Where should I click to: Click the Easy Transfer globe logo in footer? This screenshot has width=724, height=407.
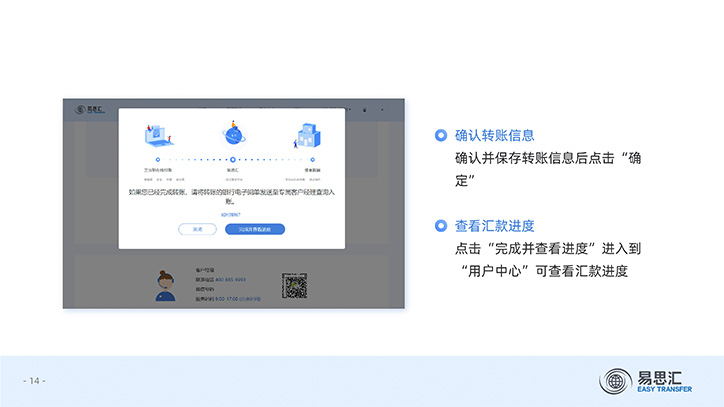[x=615, y=381]
